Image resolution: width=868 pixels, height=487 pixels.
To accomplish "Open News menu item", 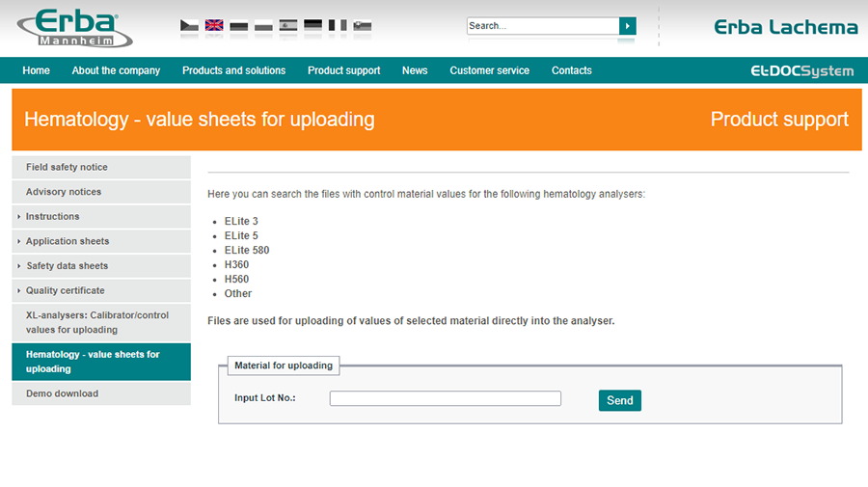I will pyautogui.click(x=415, y=70).
